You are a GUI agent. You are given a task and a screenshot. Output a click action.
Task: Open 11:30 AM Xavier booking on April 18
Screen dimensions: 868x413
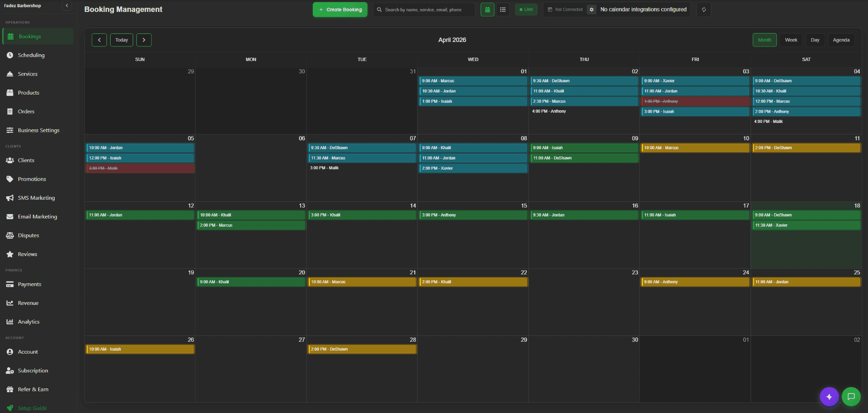click(x=807, y=225)
